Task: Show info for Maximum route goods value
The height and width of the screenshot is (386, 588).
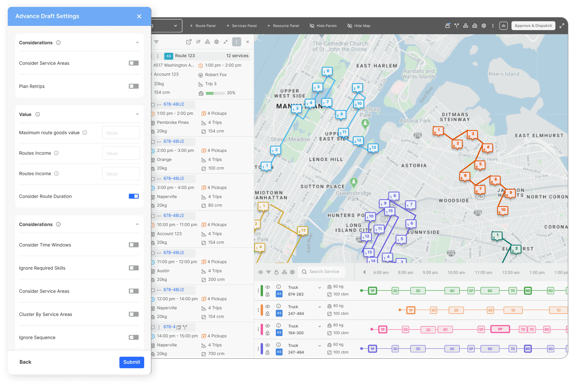Action: click(85, 133)
